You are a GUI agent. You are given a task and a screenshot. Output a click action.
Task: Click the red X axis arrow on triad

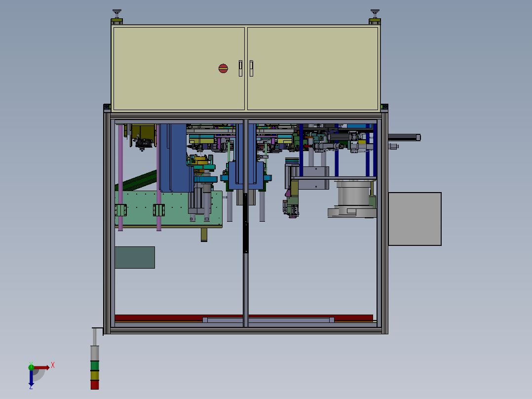pos(41,367)
